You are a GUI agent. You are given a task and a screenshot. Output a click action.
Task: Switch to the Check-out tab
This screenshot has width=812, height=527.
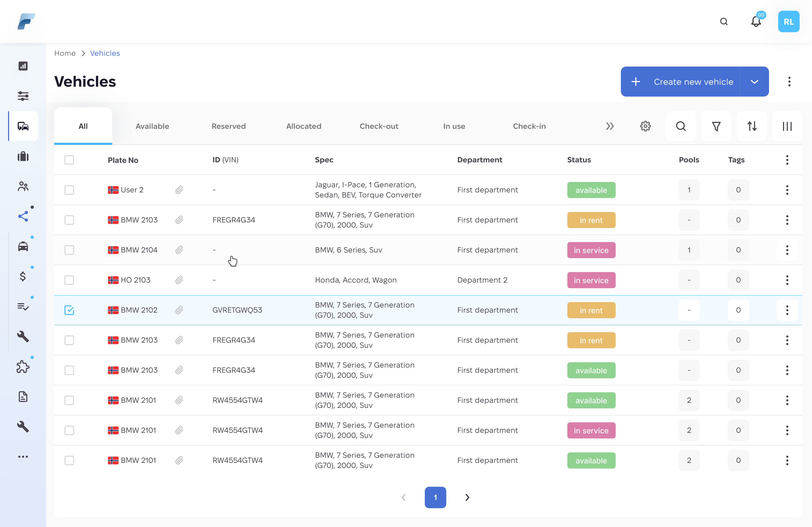pos(379,126)
